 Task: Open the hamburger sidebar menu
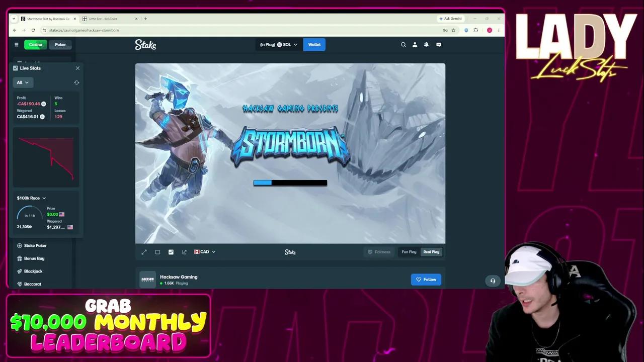[x=16, y=45]
